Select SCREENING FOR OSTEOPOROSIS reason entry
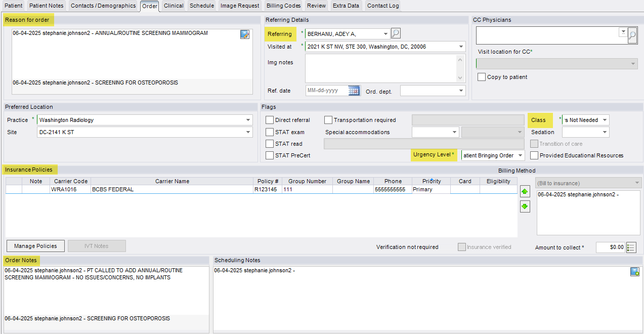The image size is (644, 334). pos(132,82)
